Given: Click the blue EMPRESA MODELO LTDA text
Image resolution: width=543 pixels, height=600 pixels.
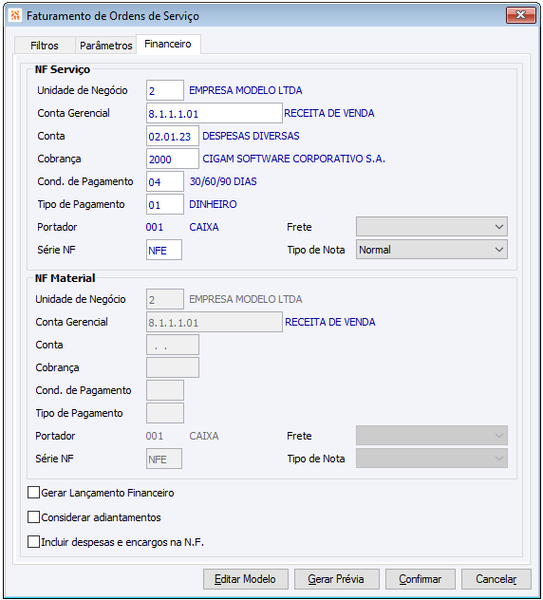Looking at the screenshot, I should [x=246, y=90].
